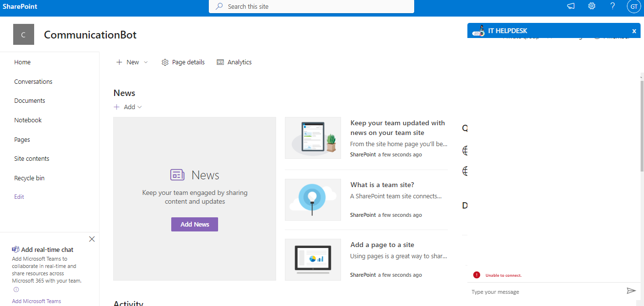
Task: Open the help question mark icon
Action: pos(613,6)
